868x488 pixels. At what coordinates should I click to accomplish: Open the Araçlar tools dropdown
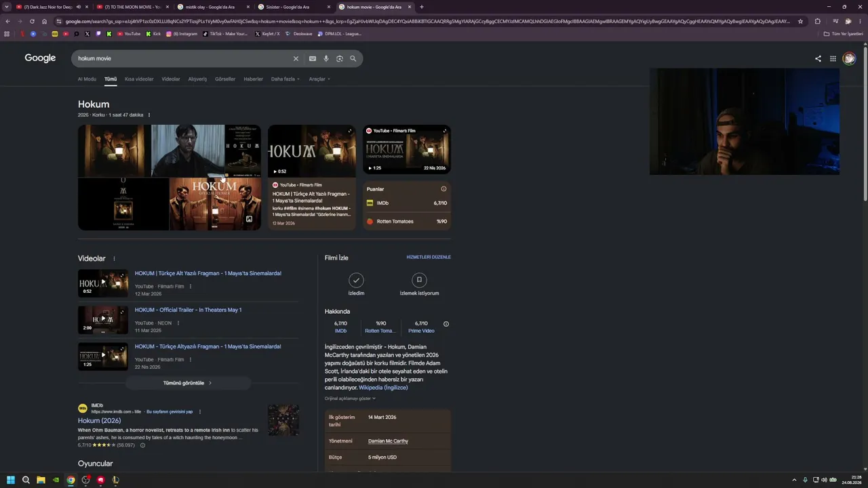coord(319,79)
